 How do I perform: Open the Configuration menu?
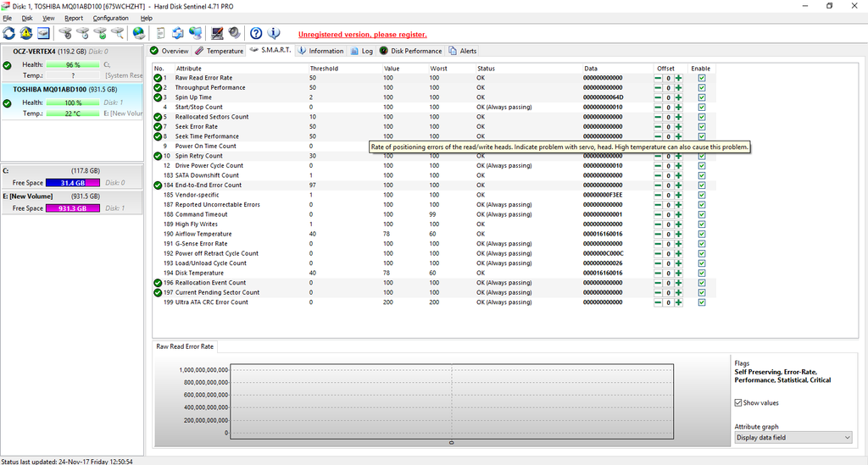[110, 18]
